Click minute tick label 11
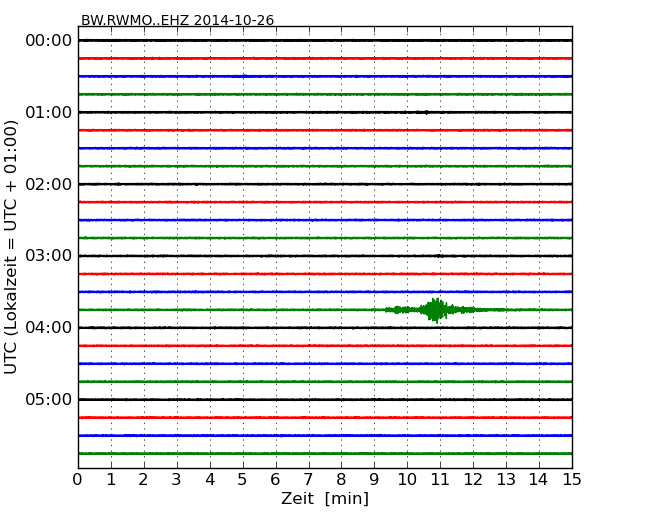650x520 pixels. pos(440,479)
